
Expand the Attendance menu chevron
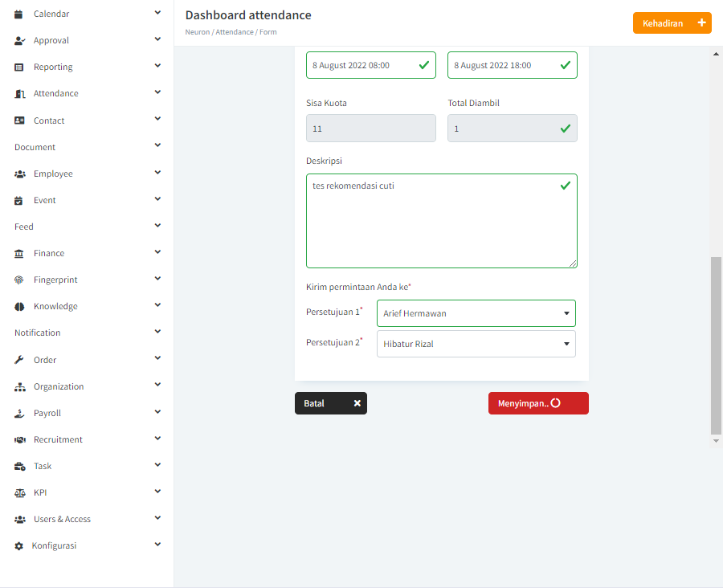(157, 92)
